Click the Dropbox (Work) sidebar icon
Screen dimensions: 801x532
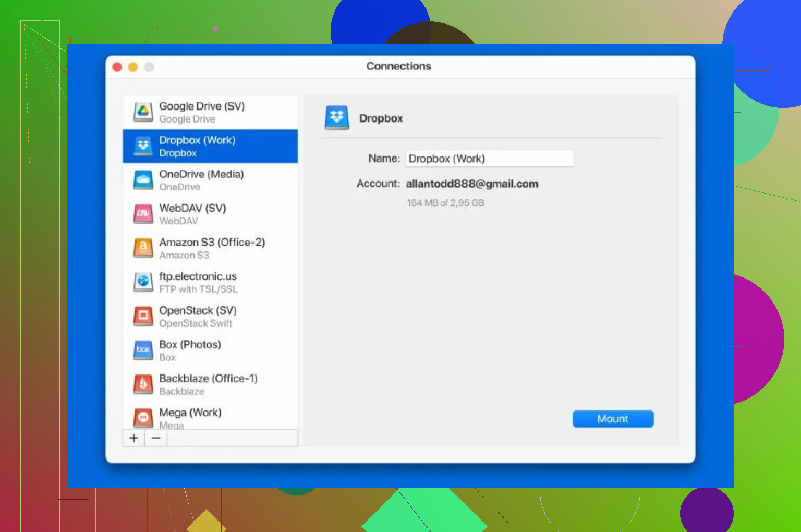pyautogui.click(x=143, y=146)
